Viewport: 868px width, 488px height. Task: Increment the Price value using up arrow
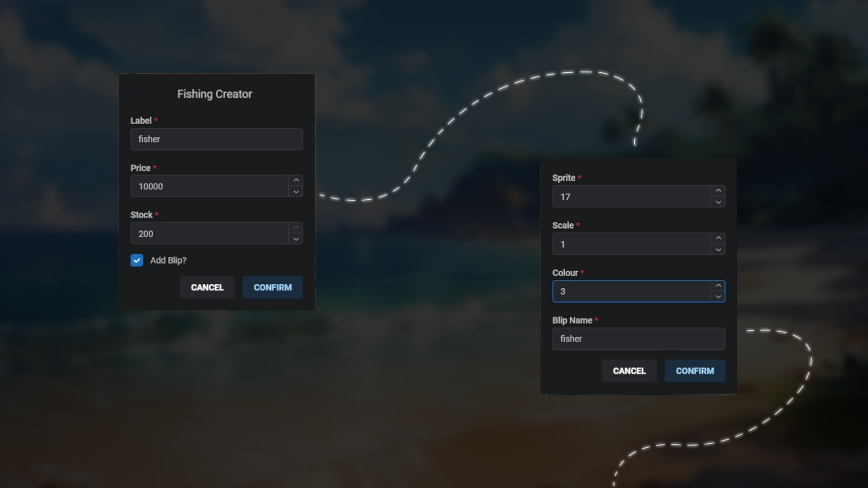point(296,179)
